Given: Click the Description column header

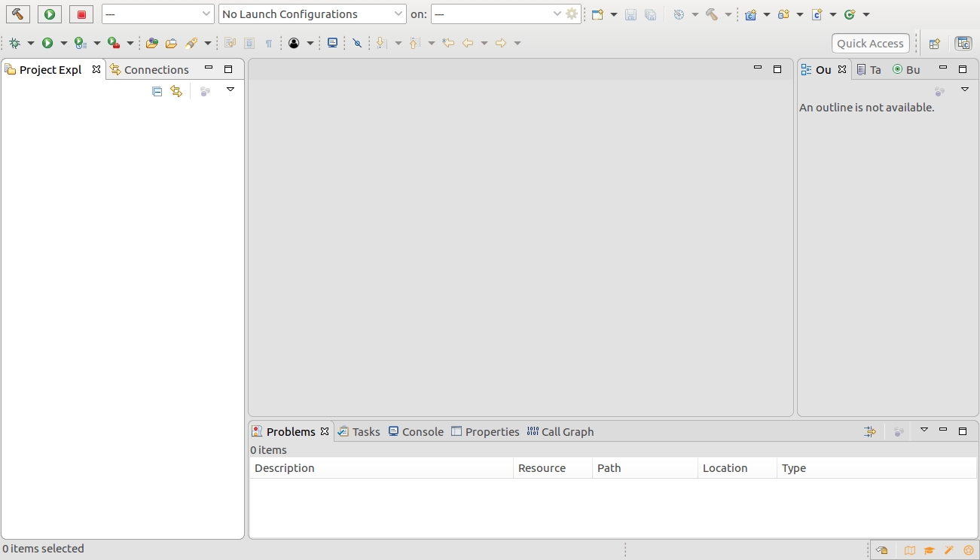Looking at the screenshot, I should [381, 468].
